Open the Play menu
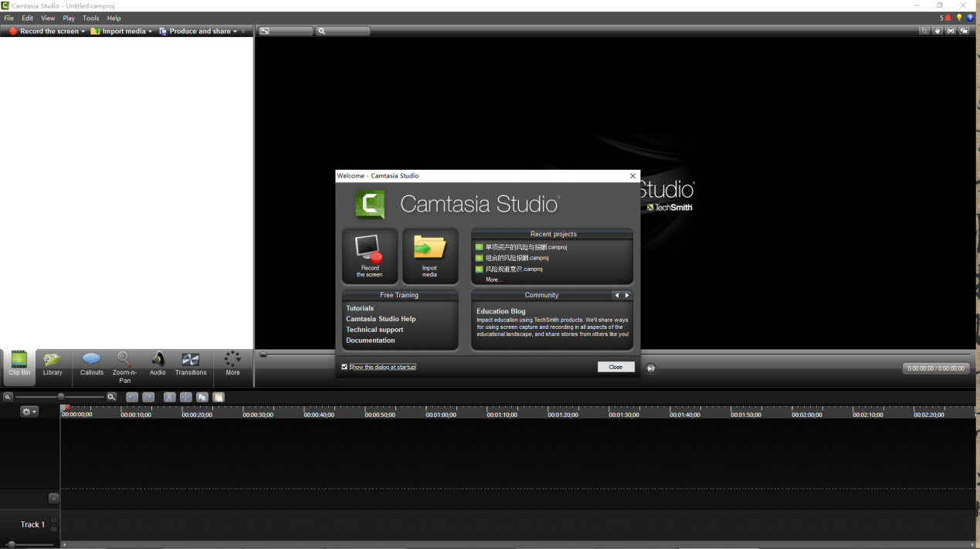The height and width of the screenshot is (549, 980). tap(69, 18)
